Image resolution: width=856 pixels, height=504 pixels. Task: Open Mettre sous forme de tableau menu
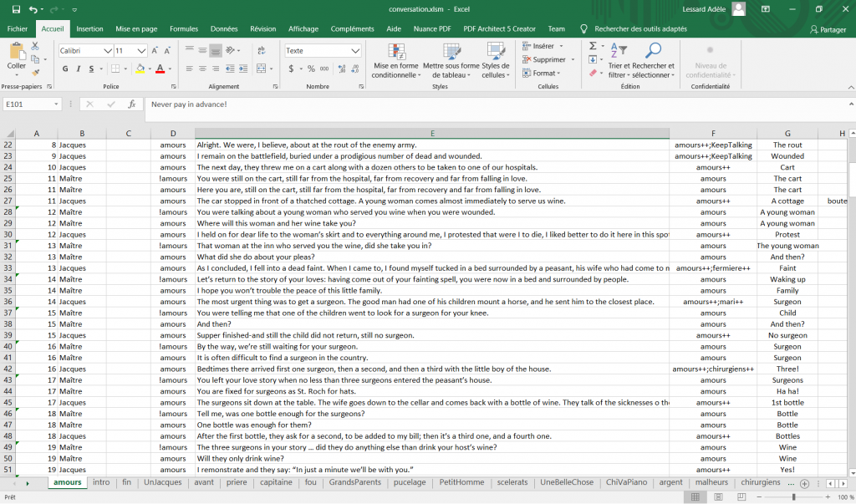click(x=451, y=61)
